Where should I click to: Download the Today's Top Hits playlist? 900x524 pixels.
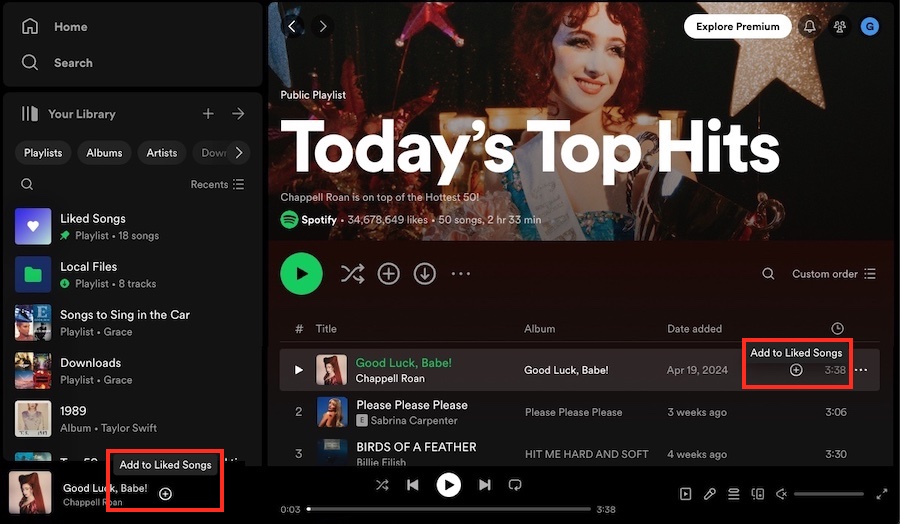point(425,274)
